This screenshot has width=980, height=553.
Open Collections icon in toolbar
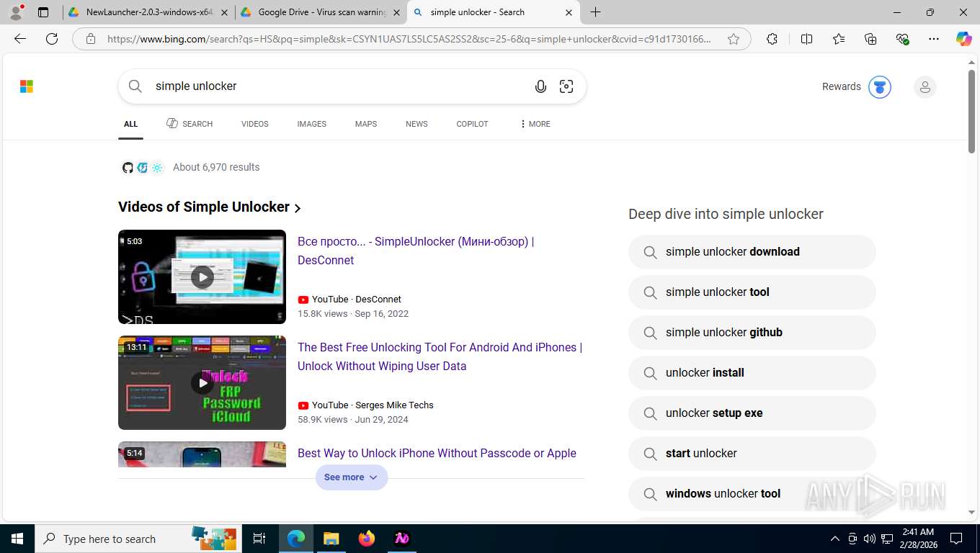click(870, 39)
